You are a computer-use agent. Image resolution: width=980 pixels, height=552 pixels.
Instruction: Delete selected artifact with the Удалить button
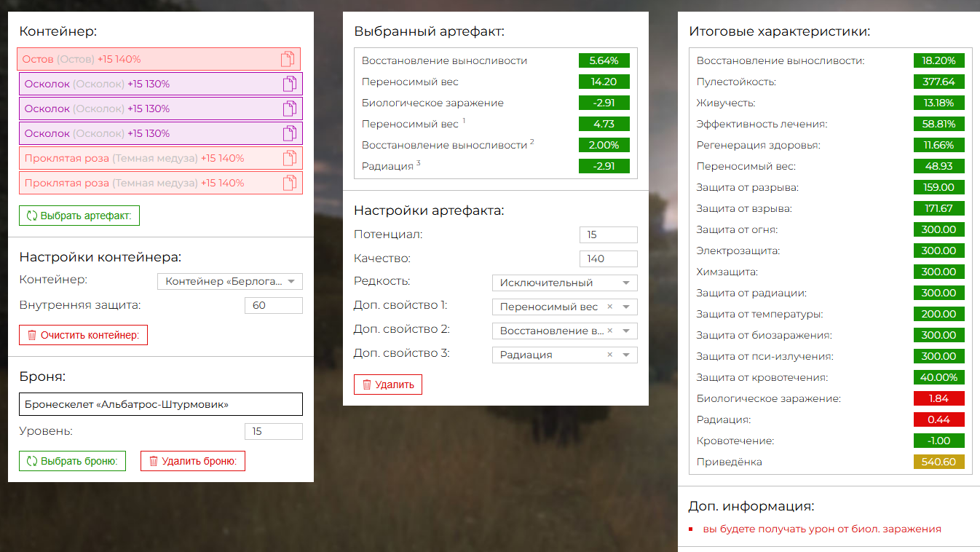[387, 385]
